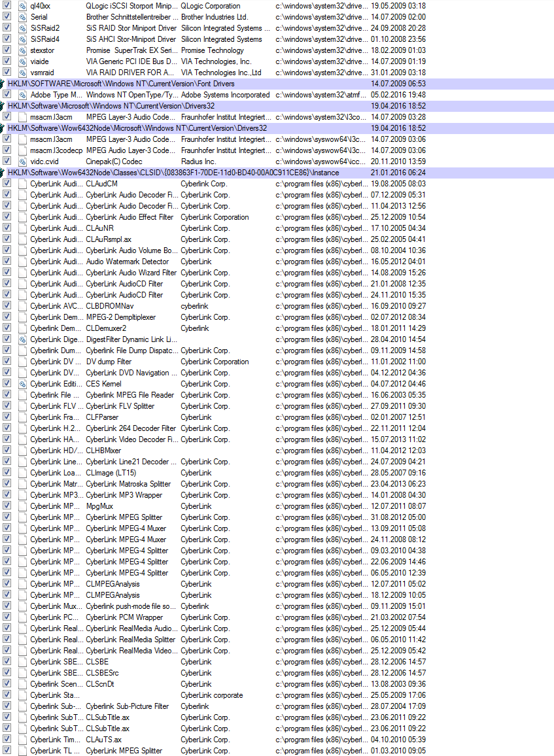Click 'VIA Technologies Inc.,Ltd' publisher cell

click(221, 73)
